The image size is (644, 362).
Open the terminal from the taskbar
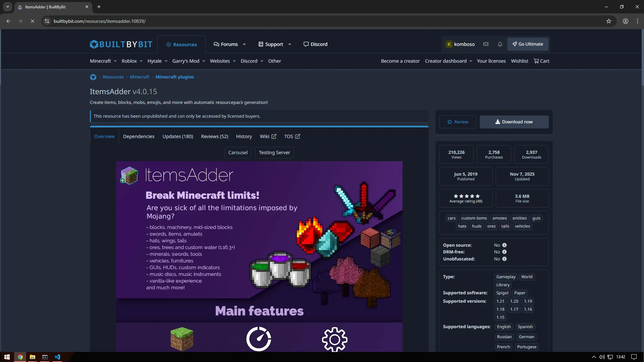click(x=45, y=357)
